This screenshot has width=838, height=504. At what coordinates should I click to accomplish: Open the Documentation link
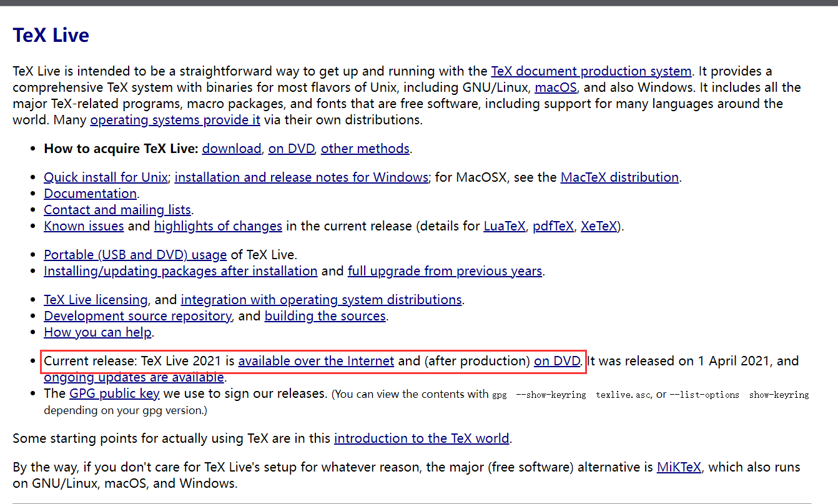[x=90, y=194]
